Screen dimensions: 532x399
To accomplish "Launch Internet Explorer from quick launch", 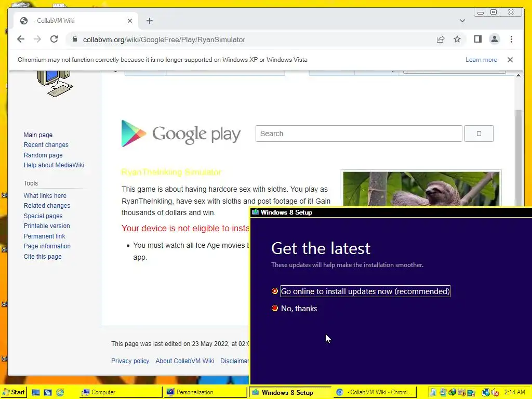I will [x=60, y=392].
